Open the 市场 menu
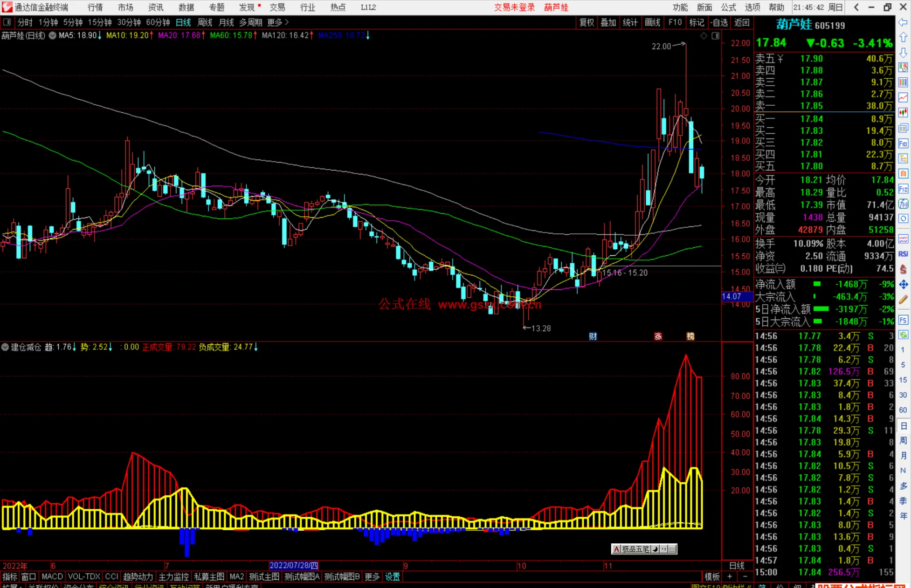 tap(125, 7)
